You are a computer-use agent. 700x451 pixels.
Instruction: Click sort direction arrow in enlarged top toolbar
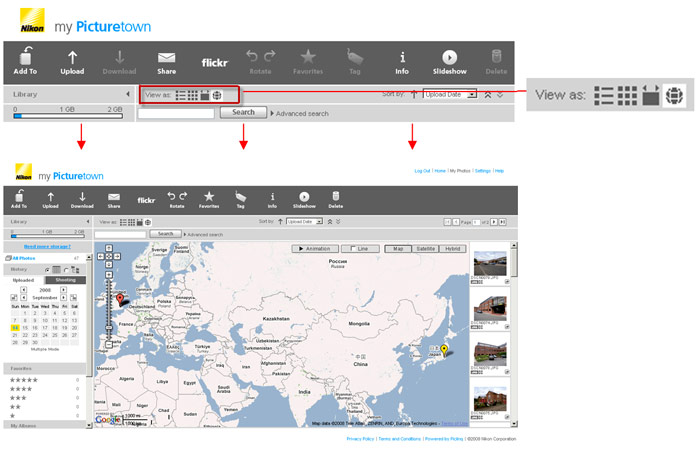click(414, 94)
